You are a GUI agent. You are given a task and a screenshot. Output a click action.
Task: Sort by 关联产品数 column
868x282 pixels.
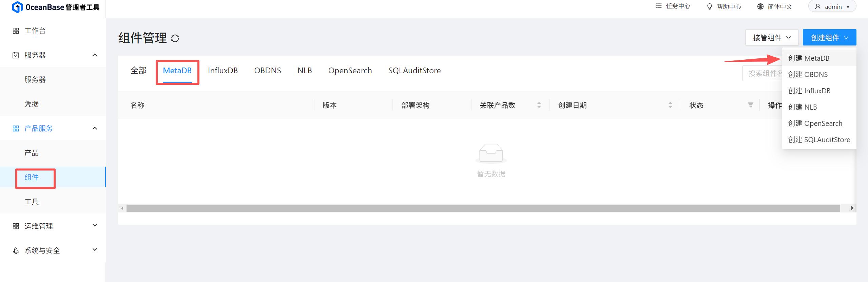[x=539, y=105]
